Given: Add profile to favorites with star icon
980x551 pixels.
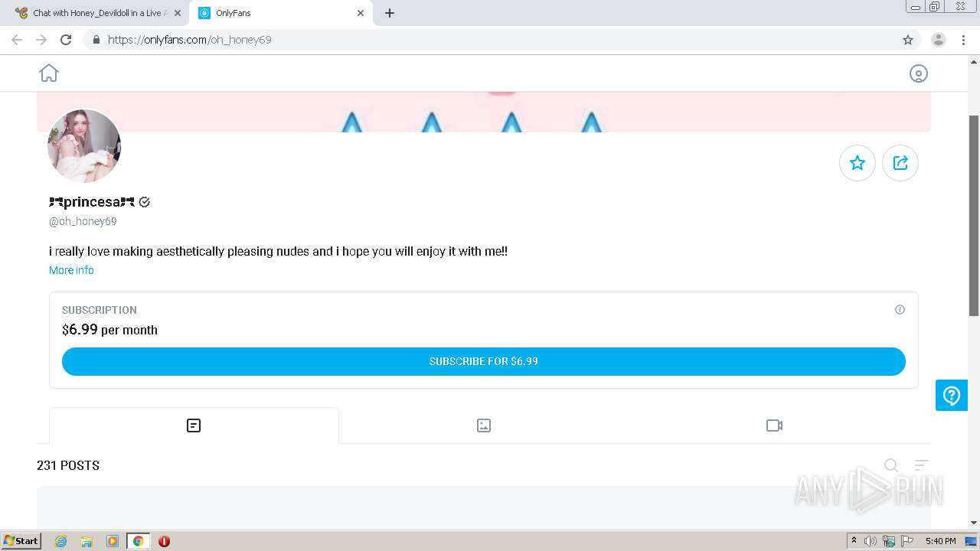Looking at the screenshot, I should click(857, 162).
